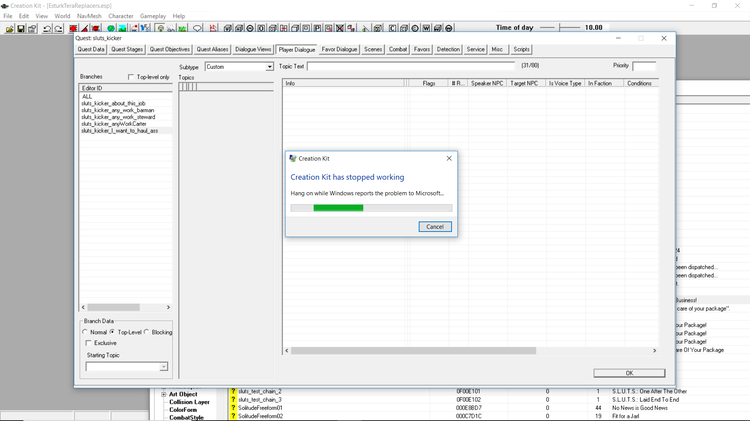Open the Starting Topic dropdown
This screenshot has height=421, width=750.
pyautogui.click(x=163, y=367)
